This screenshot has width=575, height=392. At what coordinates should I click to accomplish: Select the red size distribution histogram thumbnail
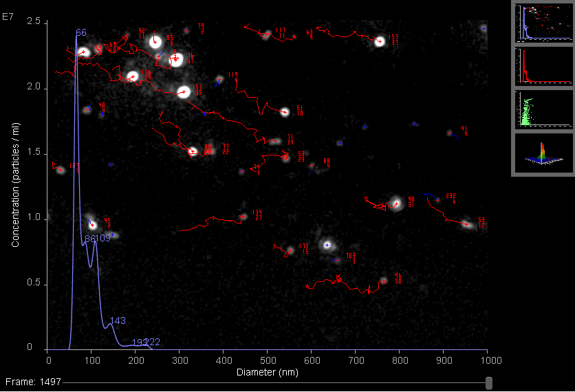coord(543,66)
